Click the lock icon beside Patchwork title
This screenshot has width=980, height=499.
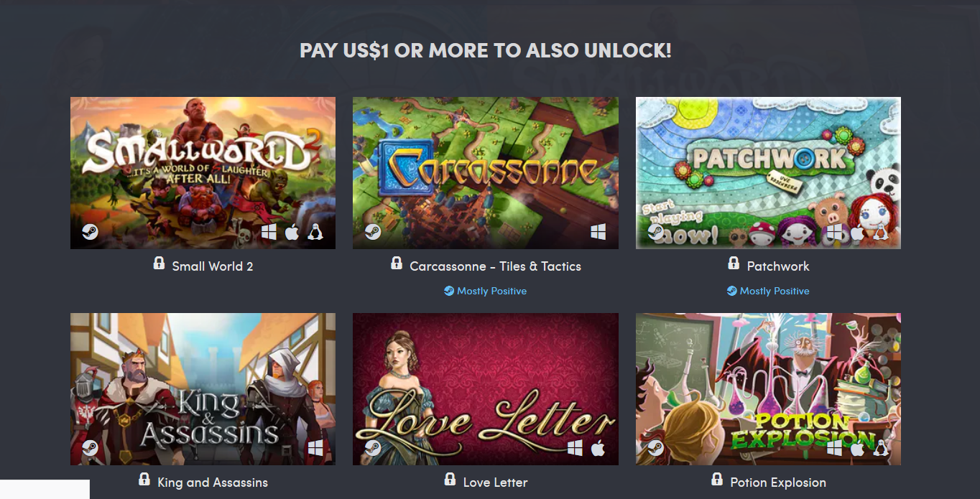734,264
